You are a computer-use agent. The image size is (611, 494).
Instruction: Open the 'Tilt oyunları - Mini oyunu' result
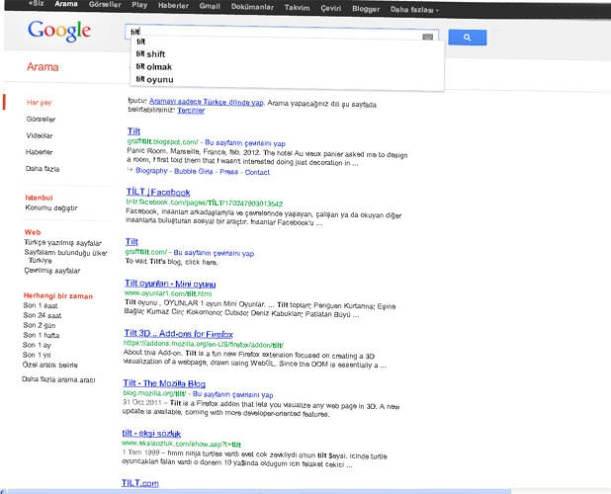[170, 284]
